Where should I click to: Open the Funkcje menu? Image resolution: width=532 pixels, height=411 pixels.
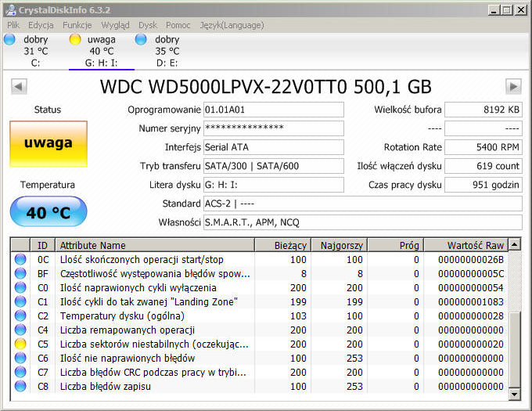(x=77, y=25)
